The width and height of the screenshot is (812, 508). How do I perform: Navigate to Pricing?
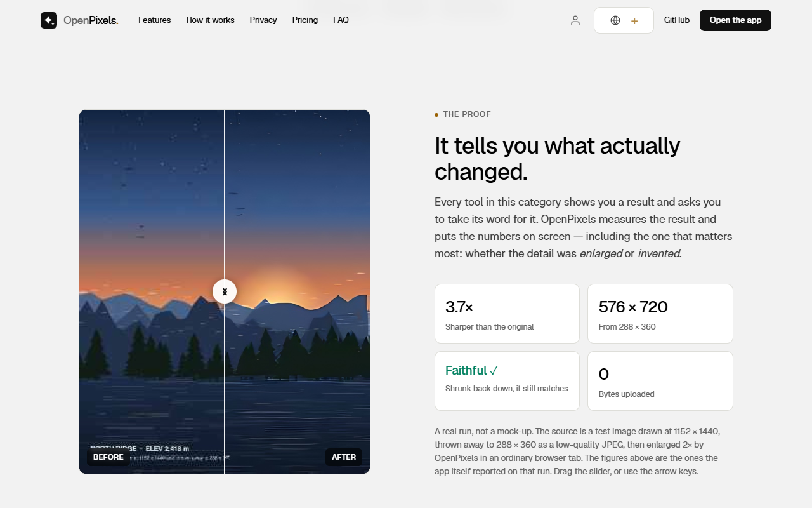(x=305, y=20)
